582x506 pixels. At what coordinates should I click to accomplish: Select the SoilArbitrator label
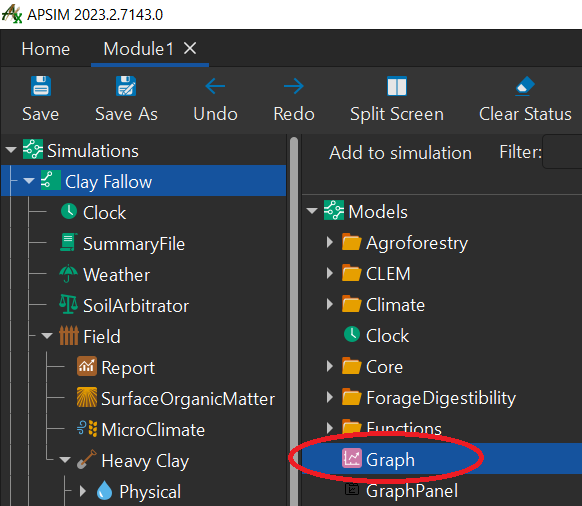coord(136,306)
